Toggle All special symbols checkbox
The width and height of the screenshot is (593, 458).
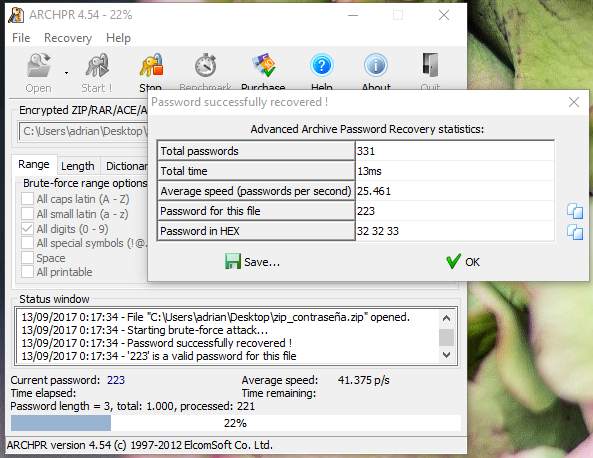click(x=28, y=243)
